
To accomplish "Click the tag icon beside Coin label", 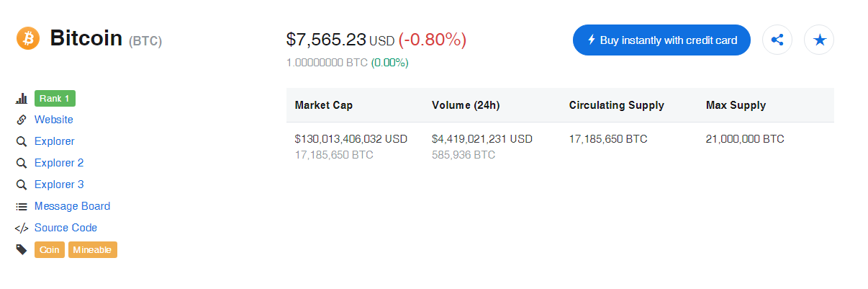I will [22, 249].
